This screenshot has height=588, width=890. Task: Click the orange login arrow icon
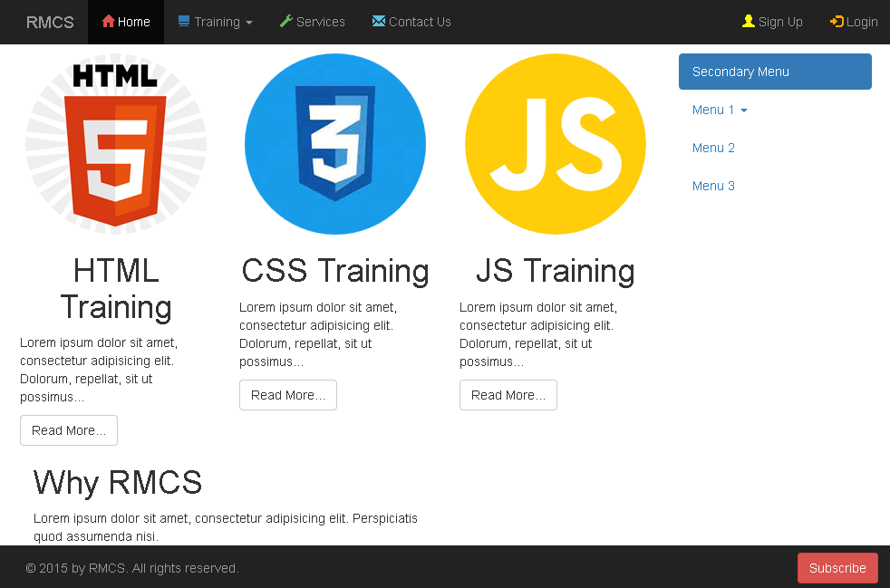837,22
